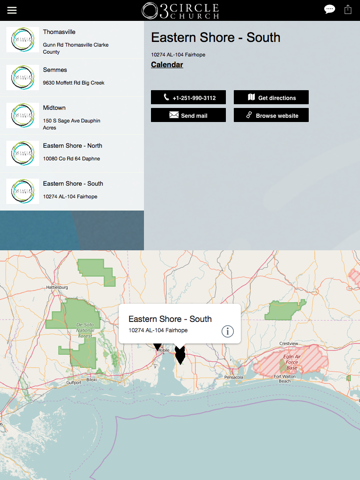Click Send mail button
The image size is (360, 480).
[188, 115]
